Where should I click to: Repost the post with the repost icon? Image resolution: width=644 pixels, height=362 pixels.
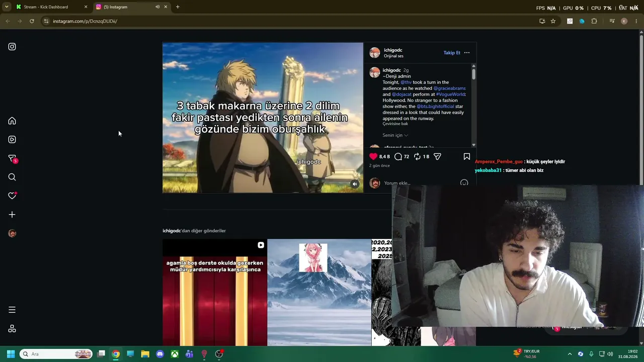click(x=417, y=156)
